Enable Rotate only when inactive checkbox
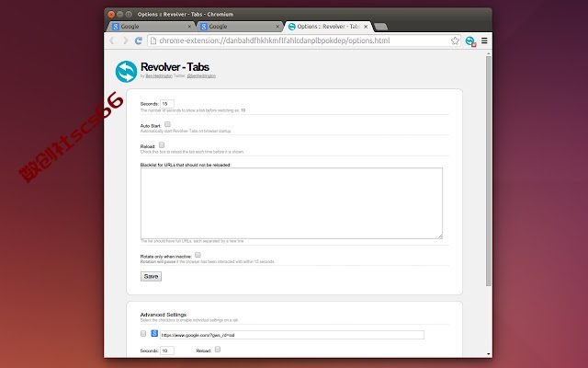 coord(198,255)
